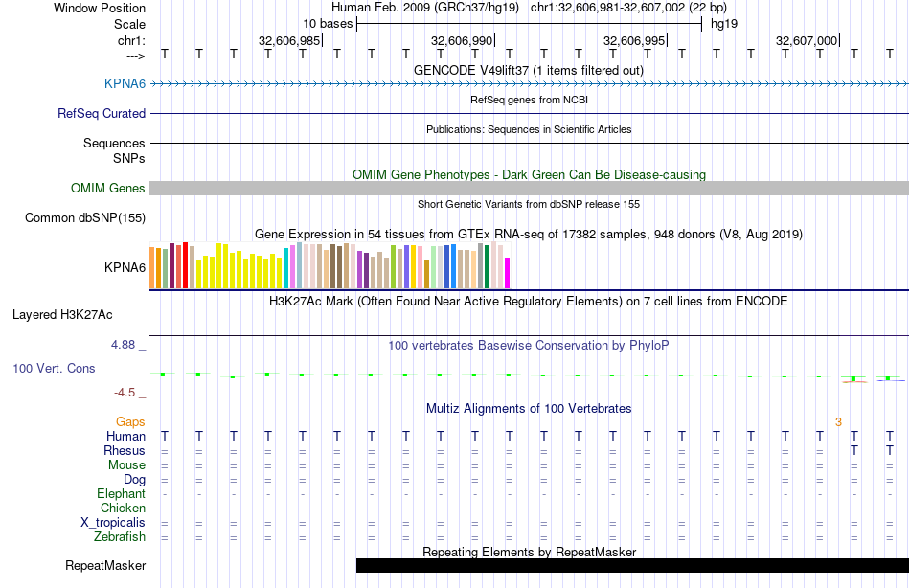Click 100 vertebrates Basewise Conservation by PhyloP title
The width and height of the screenshot is (910, 588).
(529, 346)
